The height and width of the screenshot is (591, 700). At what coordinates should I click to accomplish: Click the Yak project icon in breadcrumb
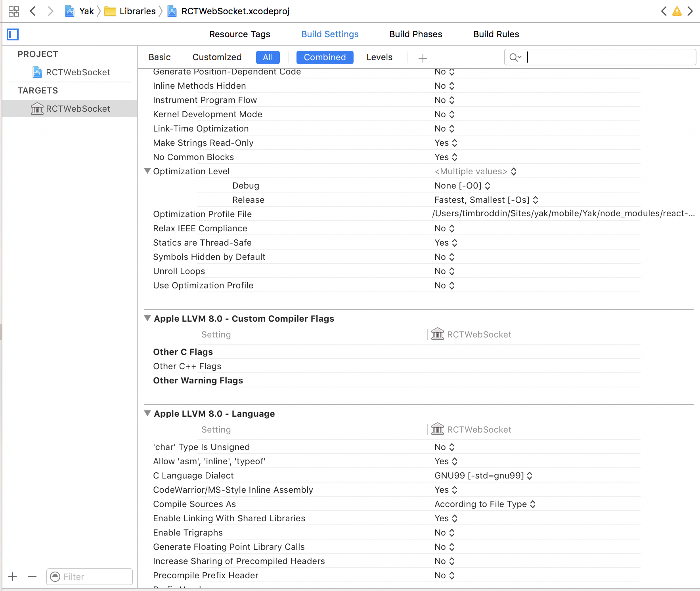click(x=70, y=11)
